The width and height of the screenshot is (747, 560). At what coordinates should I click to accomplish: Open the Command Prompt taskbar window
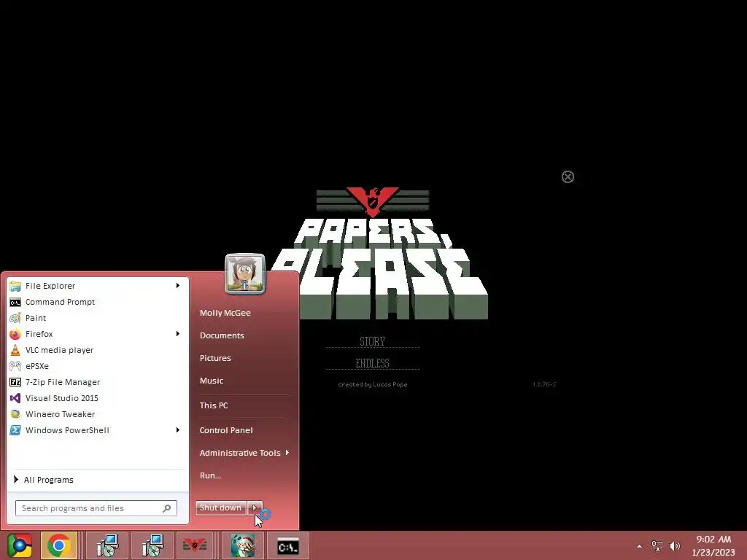[x=287, y=545]
